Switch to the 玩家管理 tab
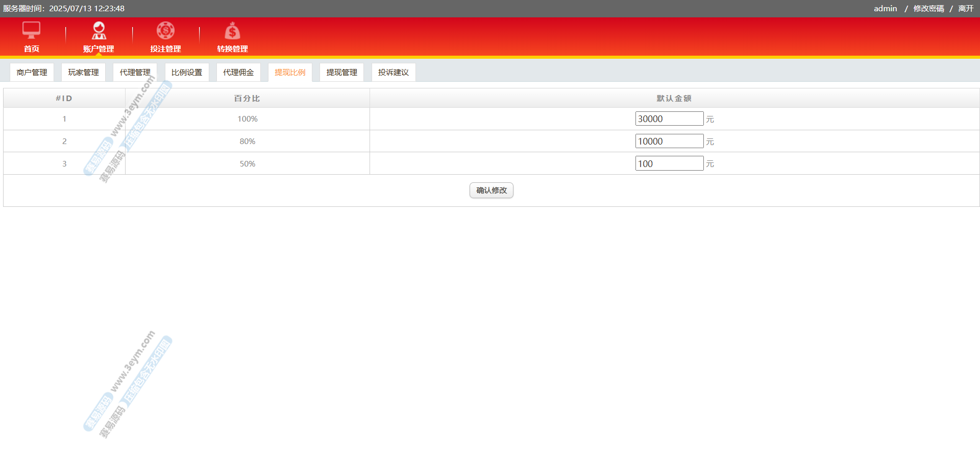The width and height of the screenshot is (980, 472). click(83, 73)
